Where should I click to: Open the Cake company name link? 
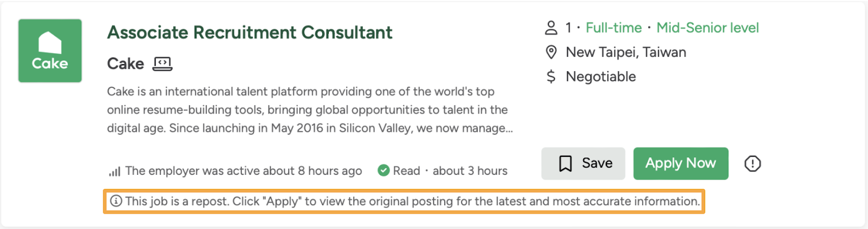125,63
